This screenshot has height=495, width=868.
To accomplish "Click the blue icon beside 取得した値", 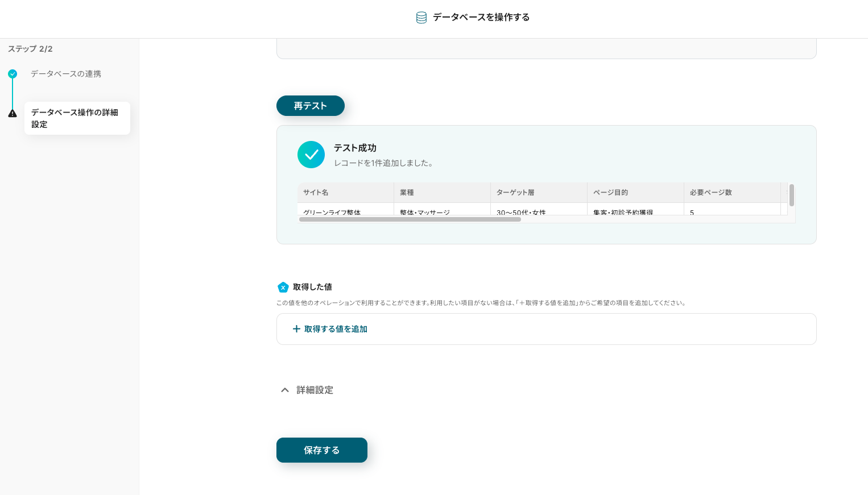I will 283,287.
